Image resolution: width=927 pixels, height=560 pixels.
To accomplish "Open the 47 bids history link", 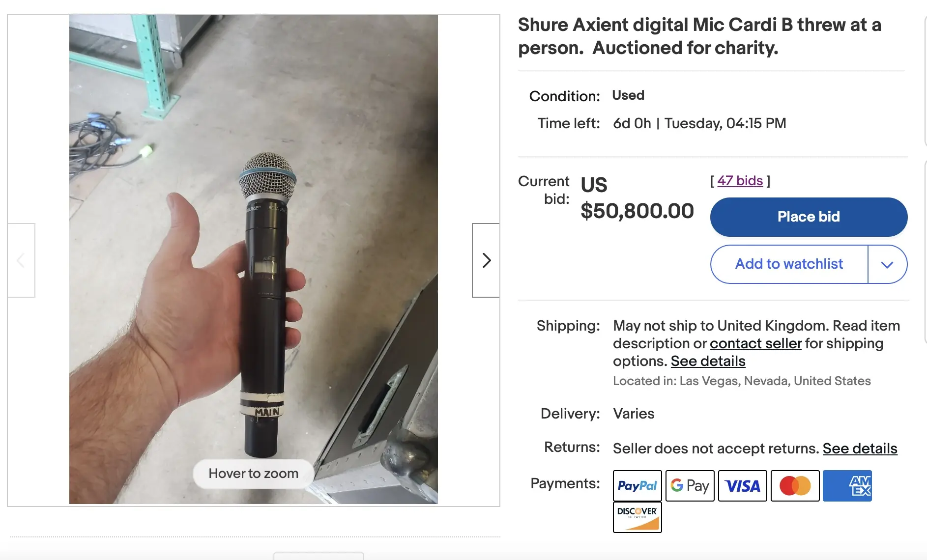I will click(740, 181).
